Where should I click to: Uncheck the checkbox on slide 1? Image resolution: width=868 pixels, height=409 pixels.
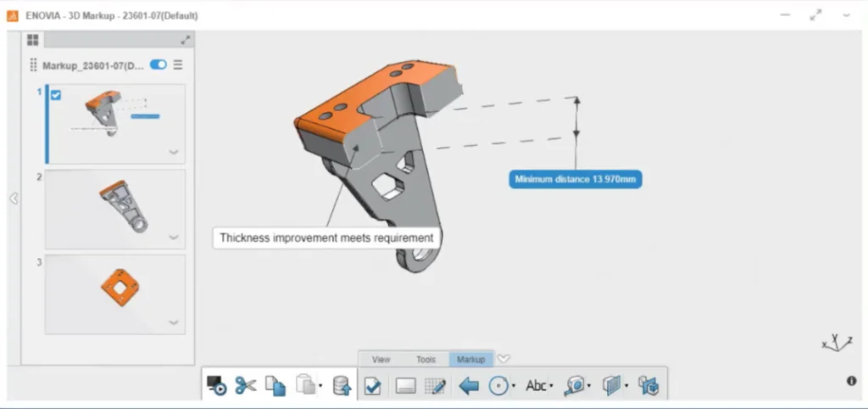pos(56,95)
